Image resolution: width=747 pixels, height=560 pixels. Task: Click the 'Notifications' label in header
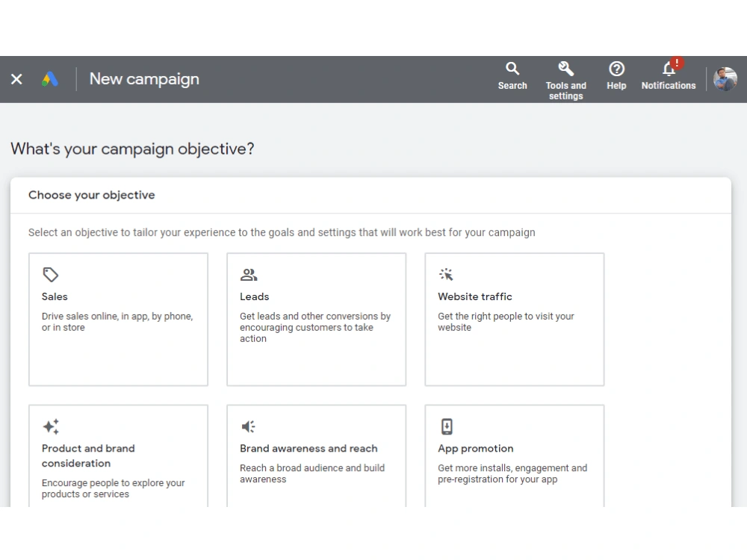click(669, 86)
